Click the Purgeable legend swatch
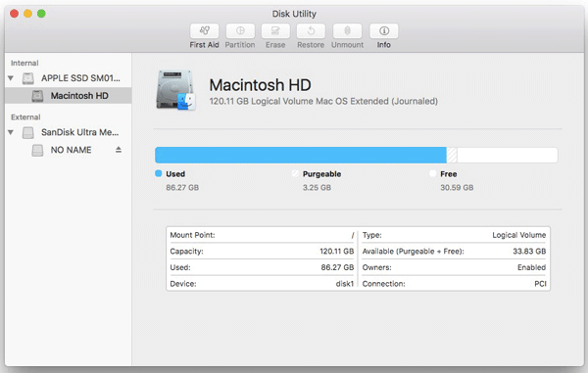588x373 pixels. click(295, 173)
